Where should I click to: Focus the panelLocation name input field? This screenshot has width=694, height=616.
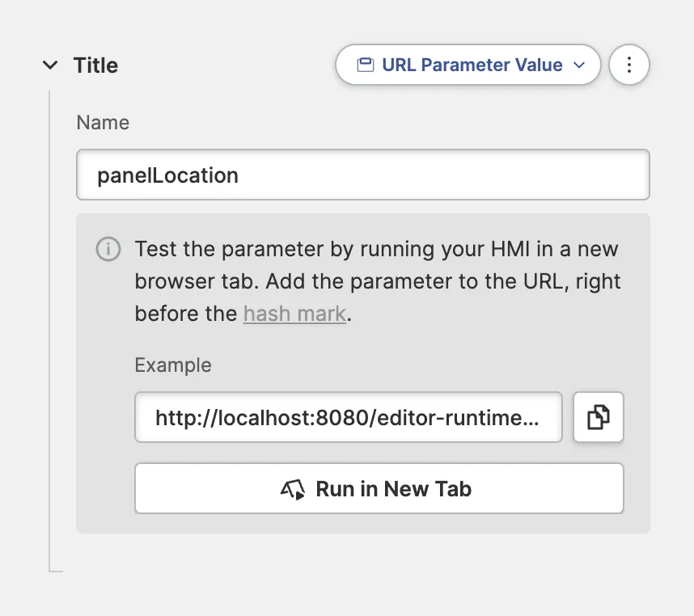pyautogui.click(x=362, y=175)
